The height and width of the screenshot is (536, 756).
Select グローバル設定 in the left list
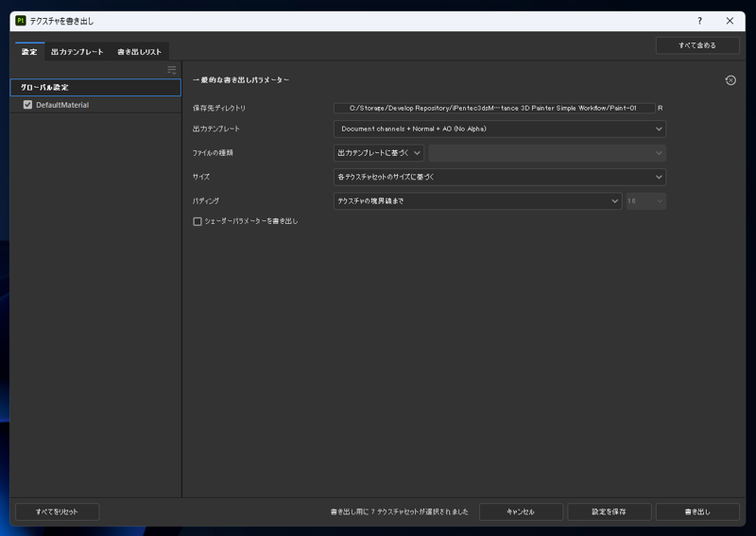click(x=95, y=87)
